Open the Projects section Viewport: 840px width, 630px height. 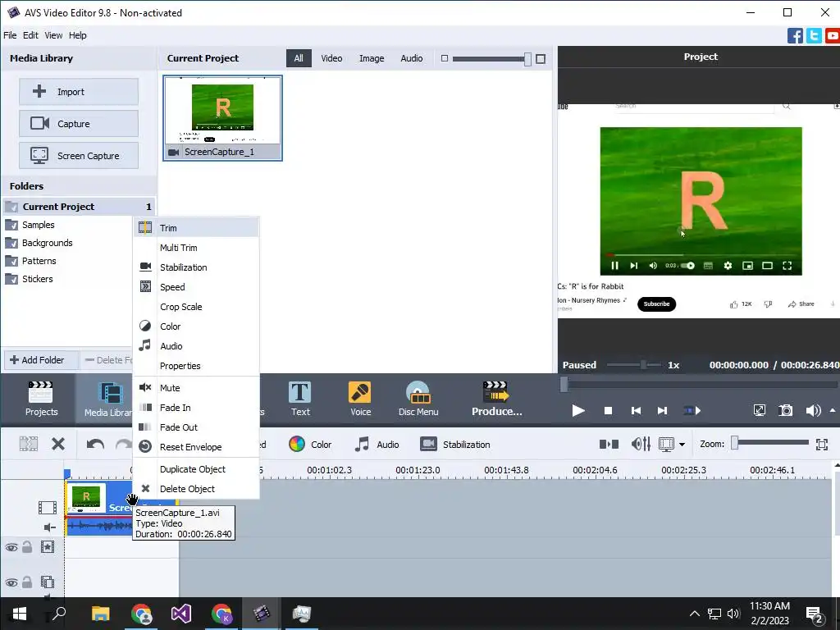[x=41, y=399]
